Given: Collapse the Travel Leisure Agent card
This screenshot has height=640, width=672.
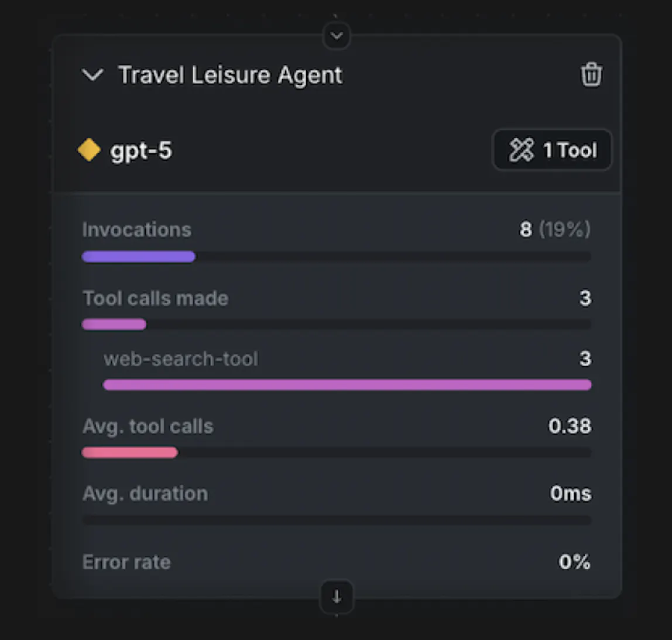Looking at the screenshot, I should coord(93,75).
